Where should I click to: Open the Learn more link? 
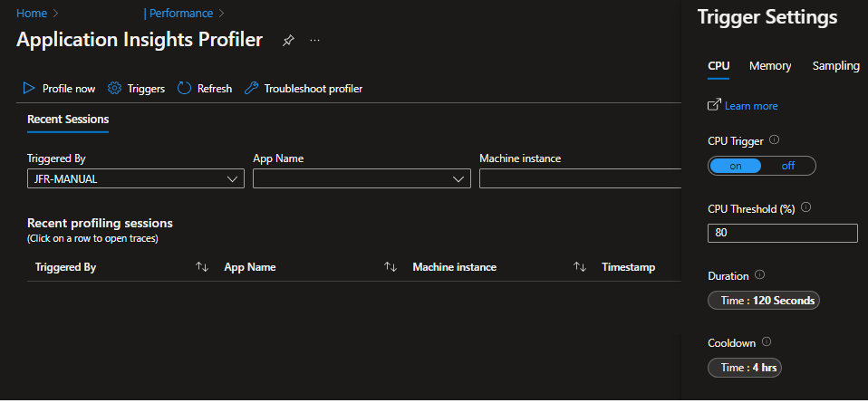(x=751, y=106)
